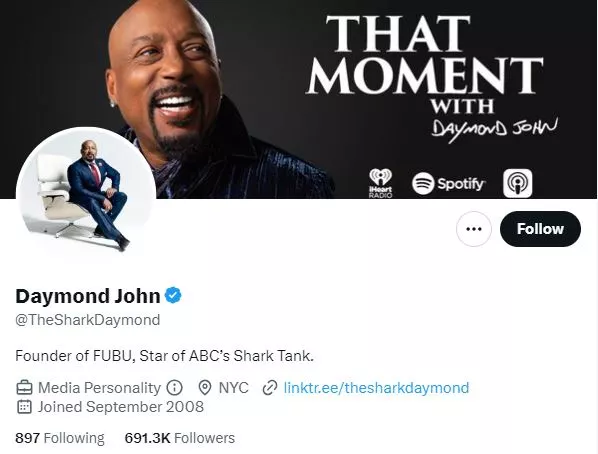The image size is (598, 454).
Task: Click the Media Personality info icon
Action: click(174, 388)
